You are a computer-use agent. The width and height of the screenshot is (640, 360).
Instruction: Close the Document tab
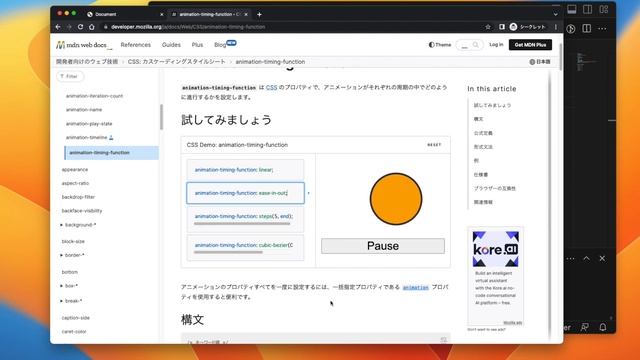point(162,14)
